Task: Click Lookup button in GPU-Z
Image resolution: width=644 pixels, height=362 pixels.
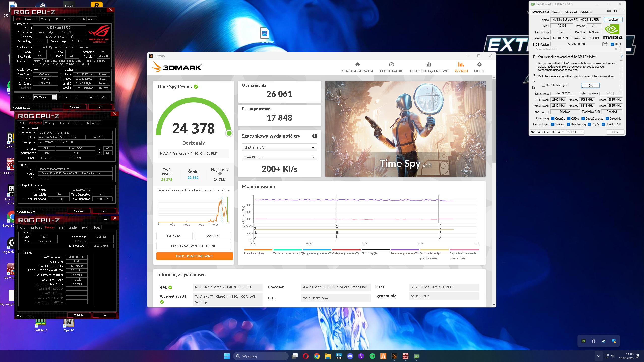Action: 613,20
